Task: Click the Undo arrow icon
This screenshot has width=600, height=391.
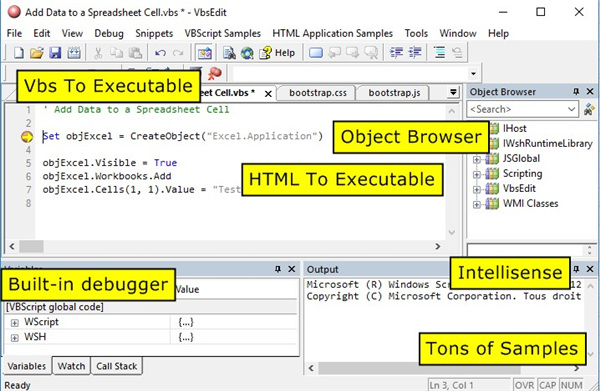Action: (x=160, y=53)
